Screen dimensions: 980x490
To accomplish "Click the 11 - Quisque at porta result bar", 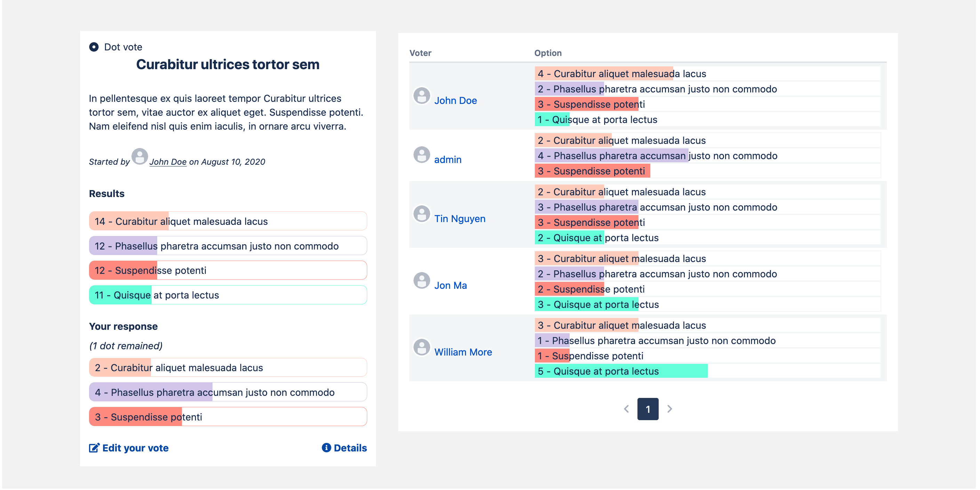I will tap(227, 295).
